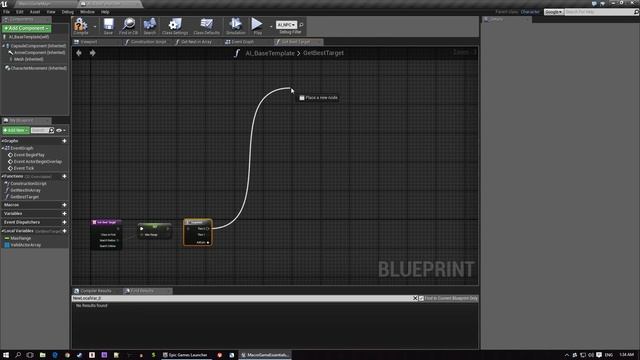Switch to the Compiler Results tab

tap(97, 291)
